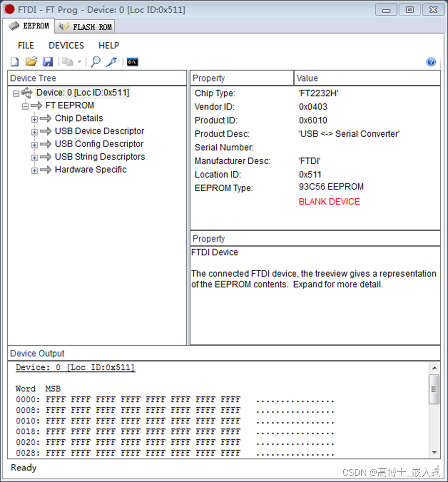Select the USB device icon for Device 0
The image size is (448, 482).
[x=27, y=93]
